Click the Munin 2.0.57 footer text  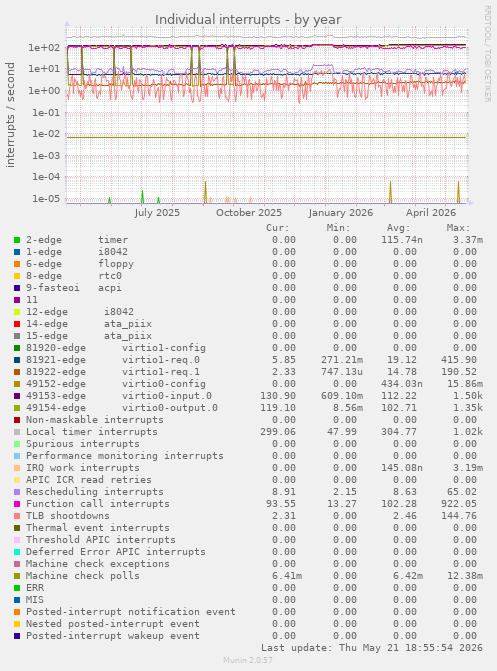(248, 660)
